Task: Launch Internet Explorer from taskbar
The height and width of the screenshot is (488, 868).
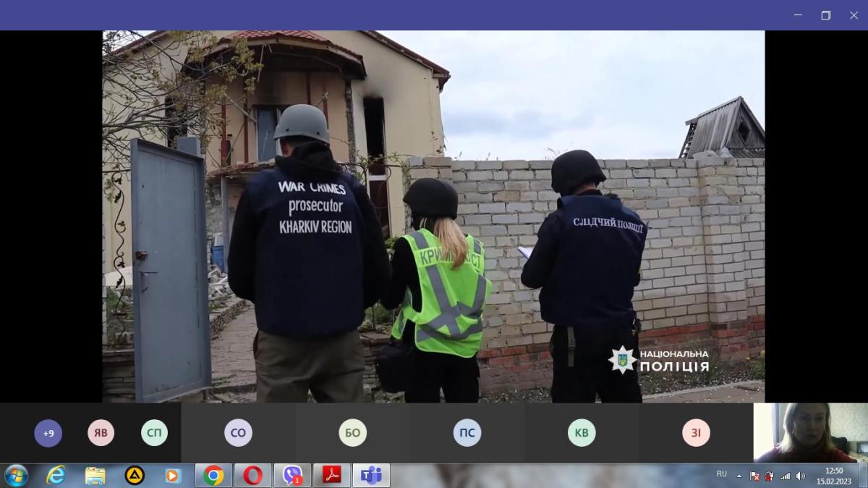Action: [x=56, y=475]
